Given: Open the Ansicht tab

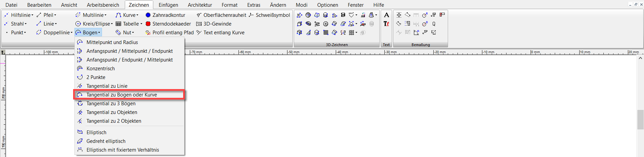Looking at the screenshot, I should point(69,5).
